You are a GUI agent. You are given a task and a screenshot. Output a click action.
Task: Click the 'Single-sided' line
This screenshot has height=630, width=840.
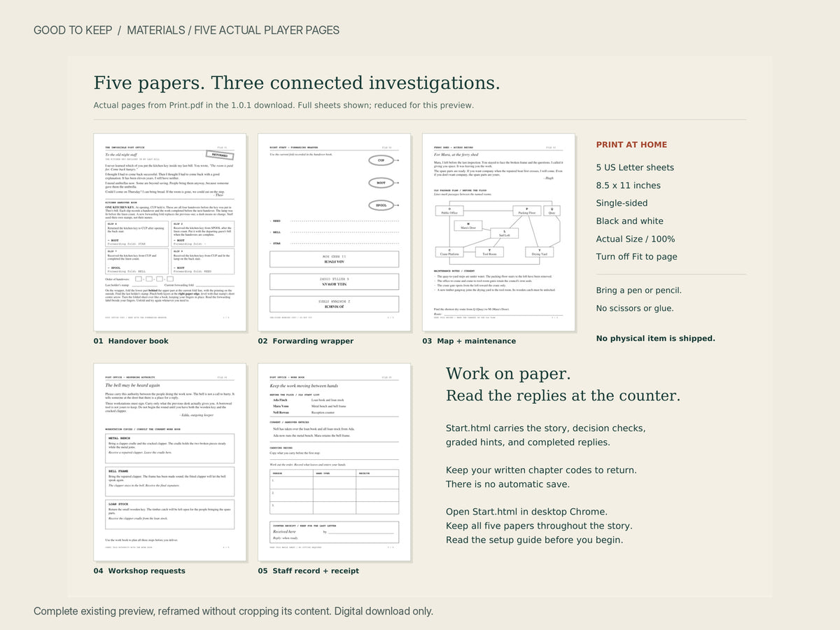(x=622, y=203)
